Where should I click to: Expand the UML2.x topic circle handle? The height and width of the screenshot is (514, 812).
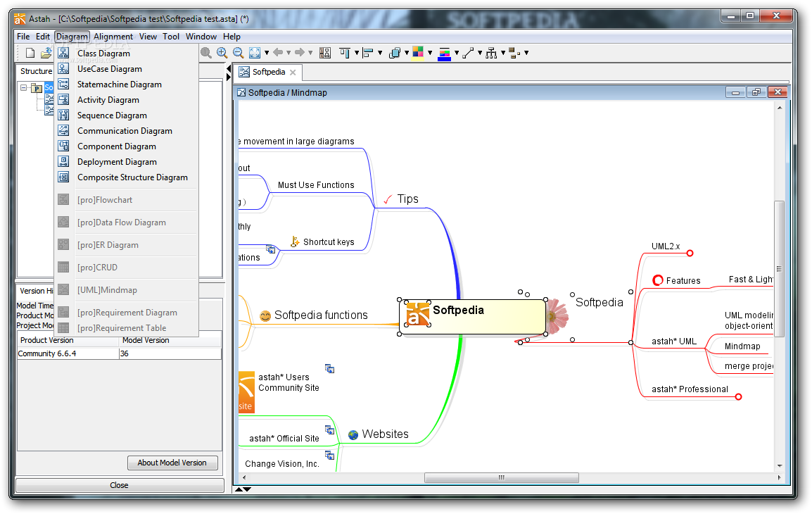[690, 253]
